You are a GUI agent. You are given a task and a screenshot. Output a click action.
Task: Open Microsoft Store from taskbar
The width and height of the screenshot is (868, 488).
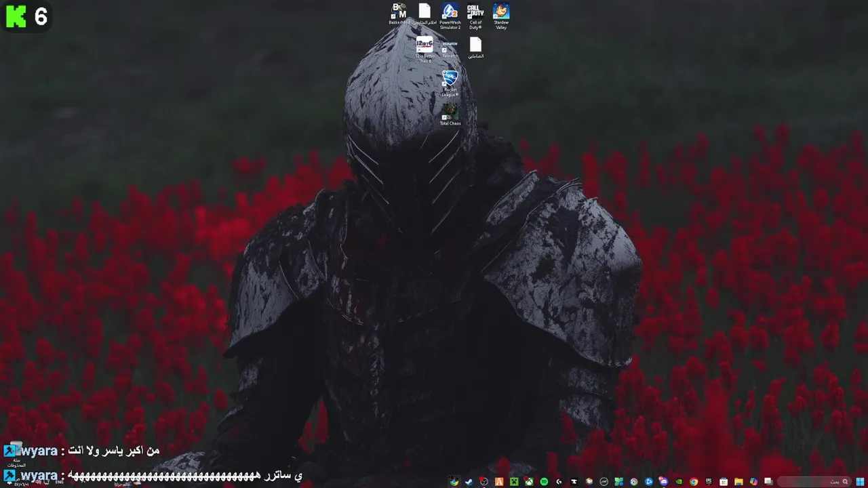coord(724,482)
